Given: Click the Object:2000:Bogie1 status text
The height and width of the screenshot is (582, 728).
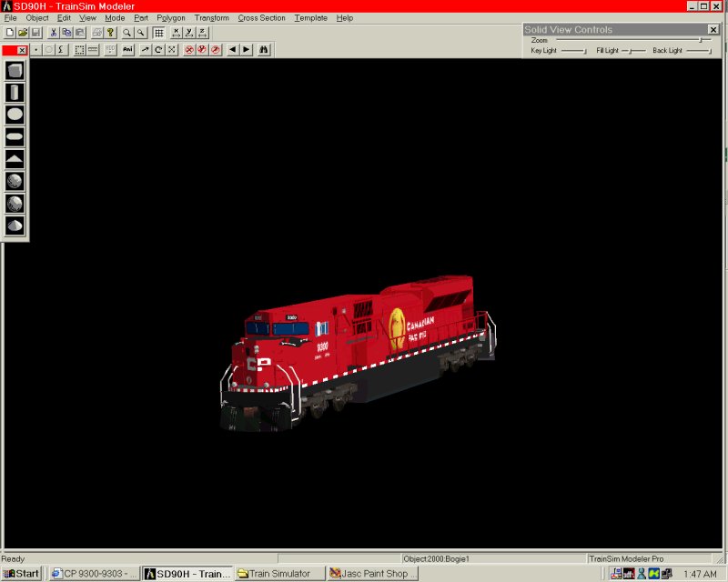Looking at the screenshot, I should pos(437,558).
